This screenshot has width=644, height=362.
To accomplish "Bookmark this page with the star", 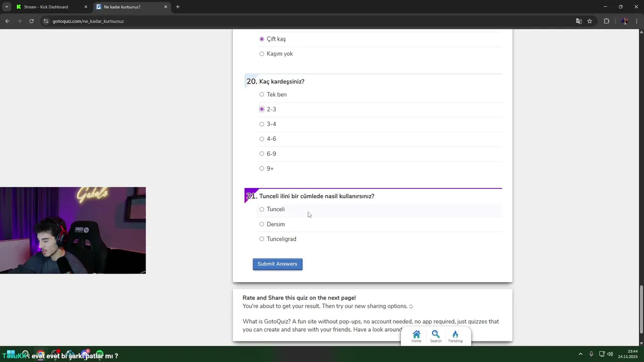I will [x=590, y=21].
